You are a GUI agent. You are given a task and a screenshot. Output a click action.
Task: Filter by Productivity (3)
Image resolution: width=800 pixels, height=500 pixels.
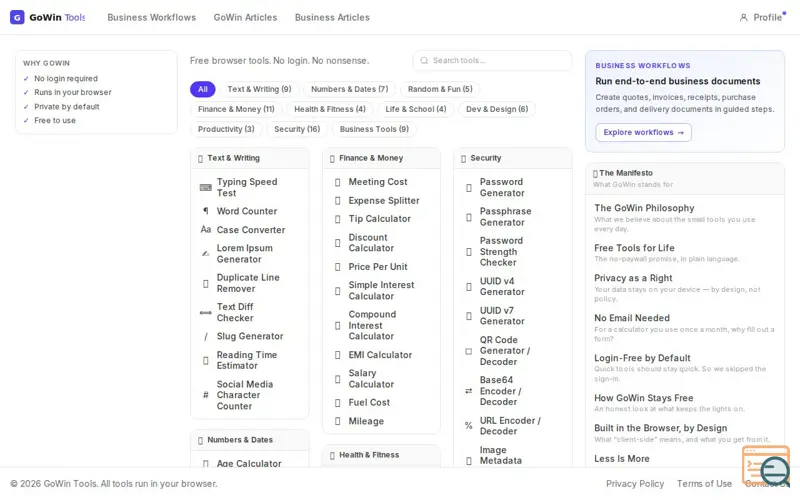click(x=226, y=129)
